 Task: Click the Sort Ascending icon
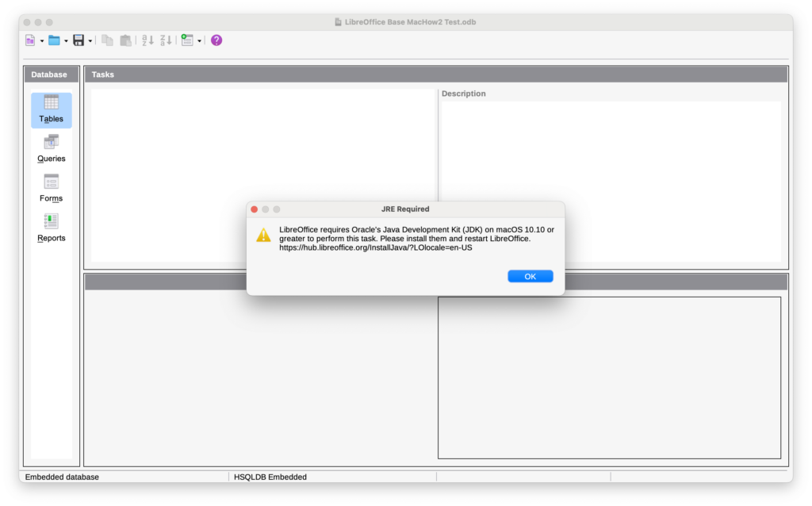click(147, 40)
